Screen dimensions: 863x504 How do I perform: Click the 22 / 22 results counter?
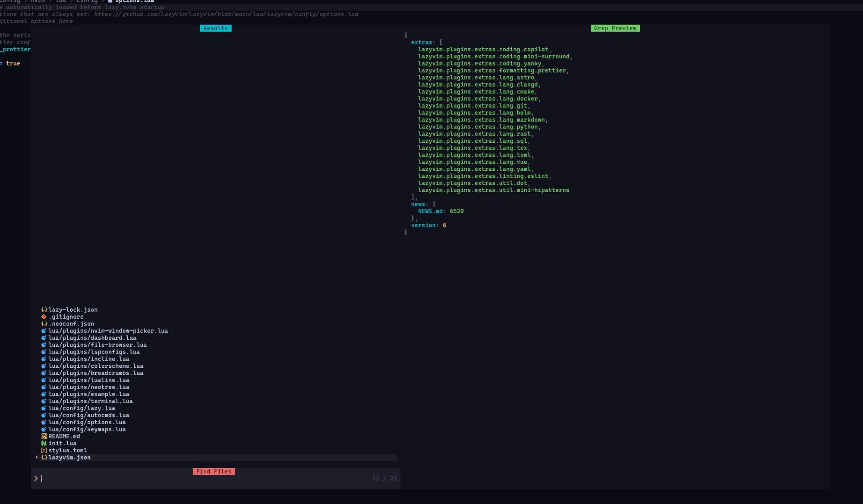coord(384,478)
